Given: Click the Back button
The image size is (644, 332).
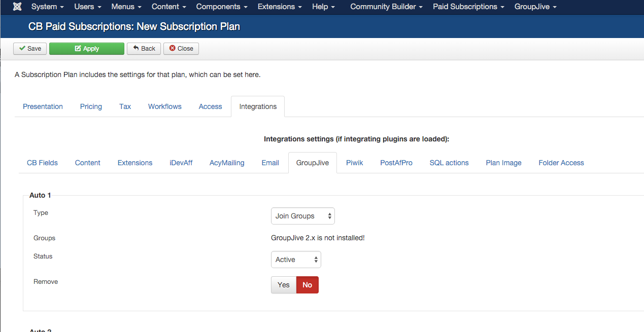Looking at the screenshot, I should coord(144,49).
